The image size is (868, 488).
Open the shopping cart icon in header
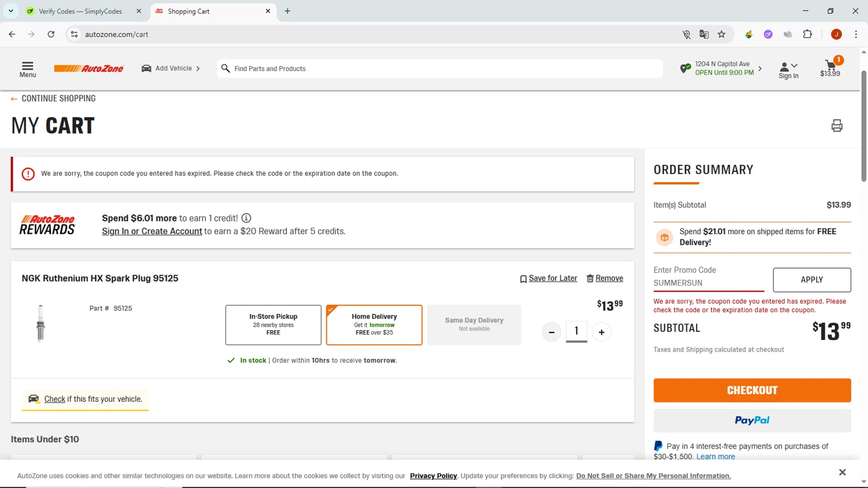pos(831,64)
